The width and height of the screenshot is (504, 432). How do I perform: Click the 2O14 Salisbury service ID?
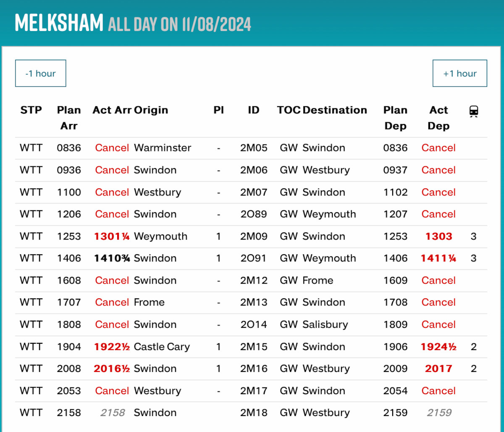[254, 325]
